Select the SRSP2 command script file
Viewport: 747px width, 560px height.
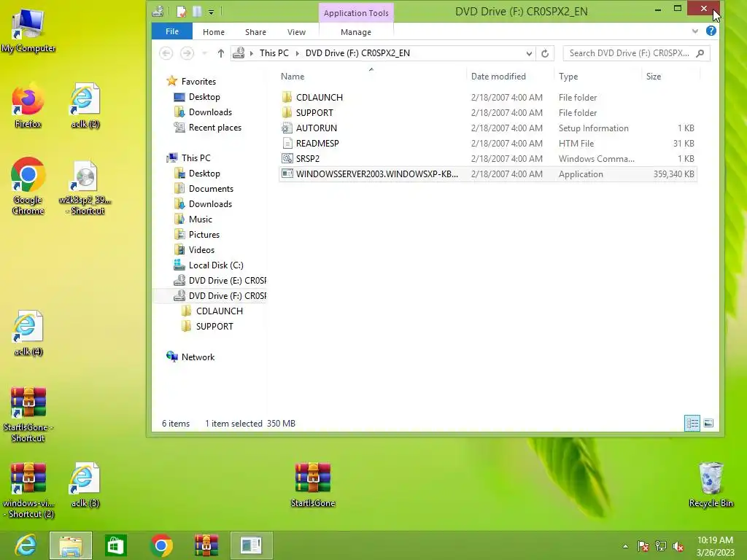[488, 158]
